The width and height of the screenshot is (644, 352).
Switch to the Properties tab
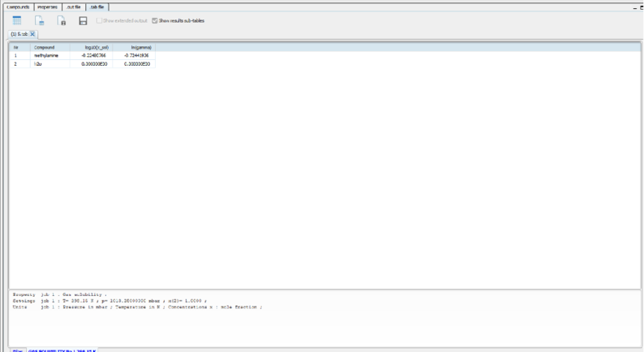tap(48, 7)
